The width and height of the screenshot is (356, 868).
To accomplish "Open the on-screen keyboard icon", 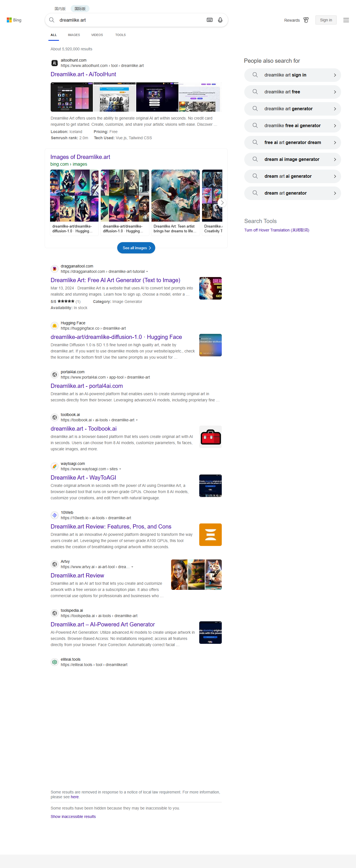I will (x=209, y=20).
